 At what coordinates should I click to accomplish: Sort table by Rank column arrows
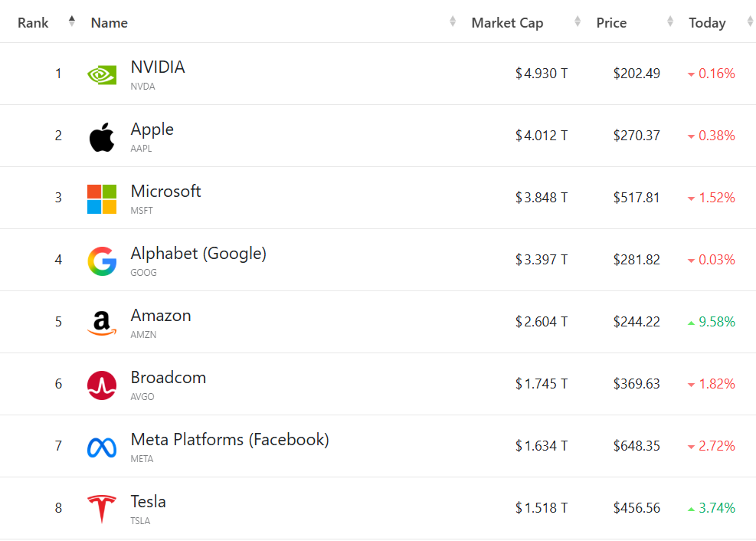[72, 21]
